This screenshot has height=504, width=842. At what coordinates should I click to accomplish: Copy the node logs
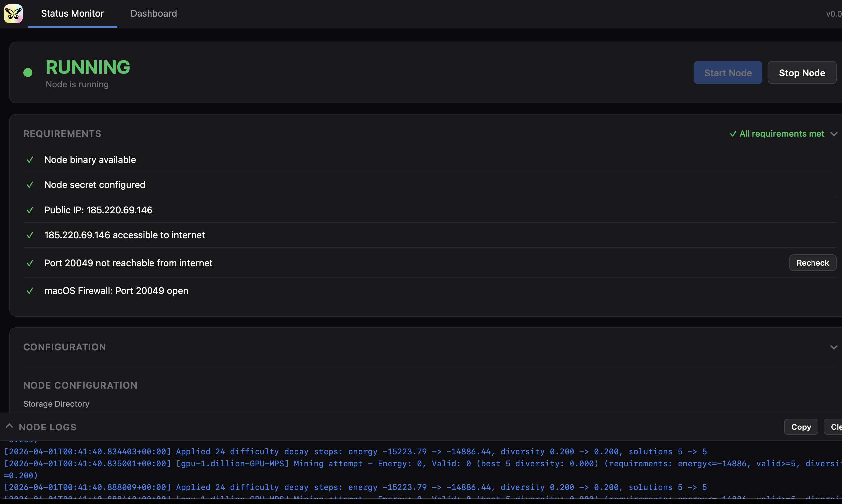pyautogui.click(x=801, y=427)
